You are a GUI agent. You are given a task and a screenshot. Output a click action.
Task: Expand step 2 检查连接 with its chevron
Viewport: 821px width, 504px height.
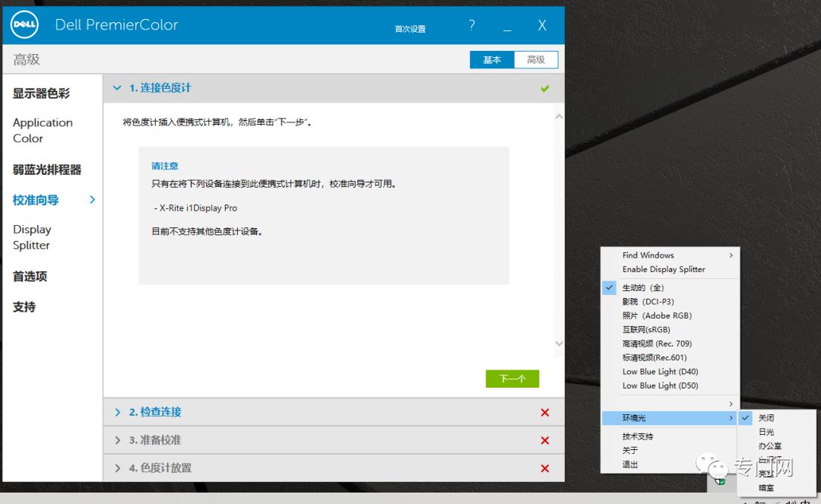click(x=117, y=413)
